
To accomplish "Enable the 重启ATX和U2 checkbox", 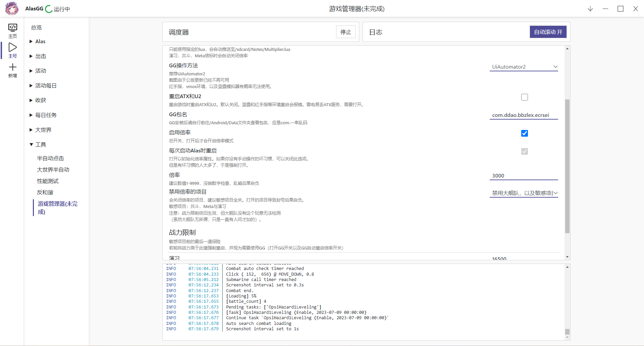I will click(525, 97).
